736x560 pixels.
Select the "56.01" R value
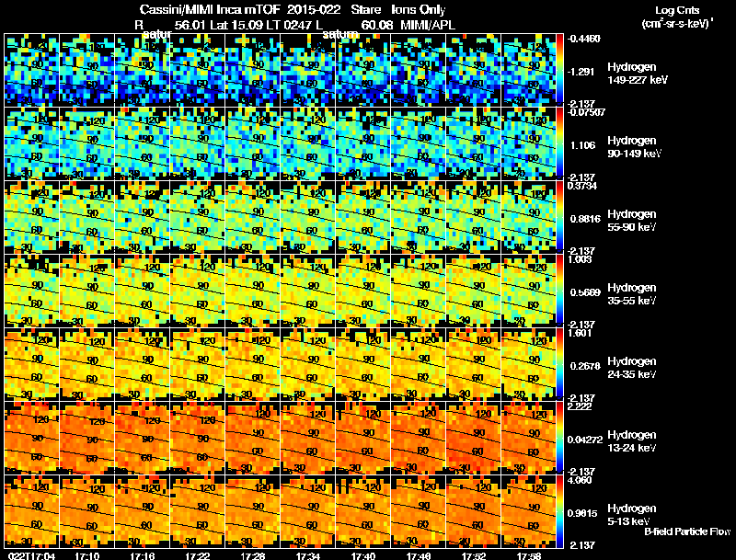tap(190, 25)
